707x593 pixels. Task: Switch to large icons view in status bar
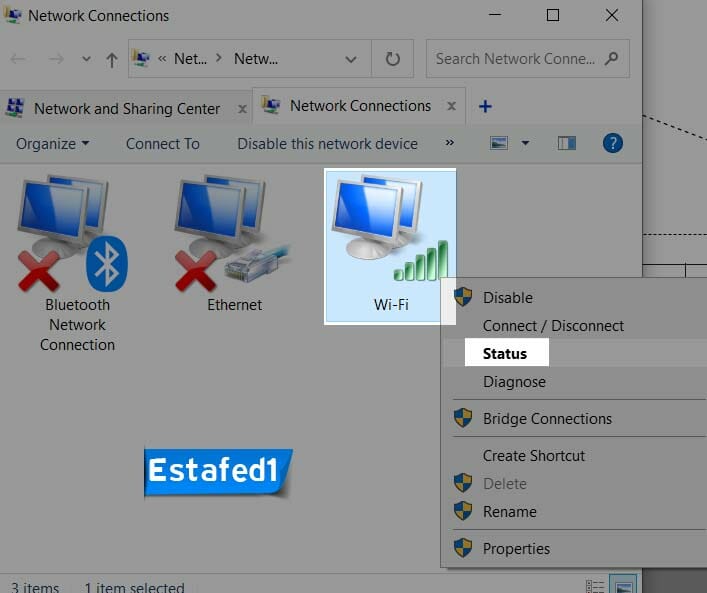624,586
